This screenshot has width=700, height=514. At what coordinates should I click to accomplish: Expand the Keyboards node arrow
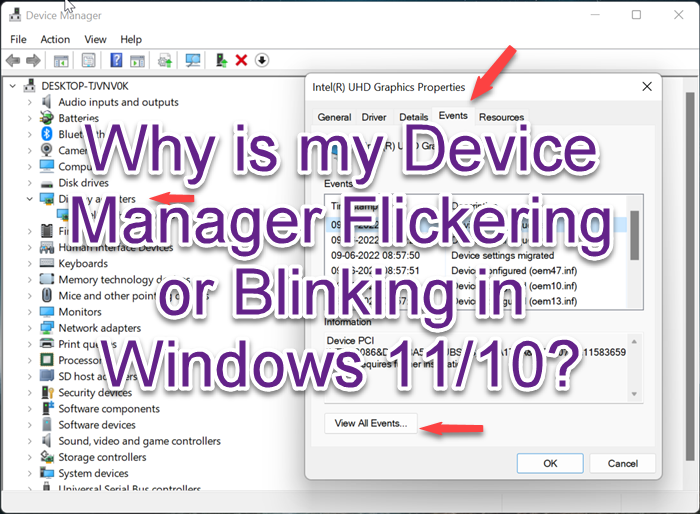pyautogui.click(x=29, y=263)
